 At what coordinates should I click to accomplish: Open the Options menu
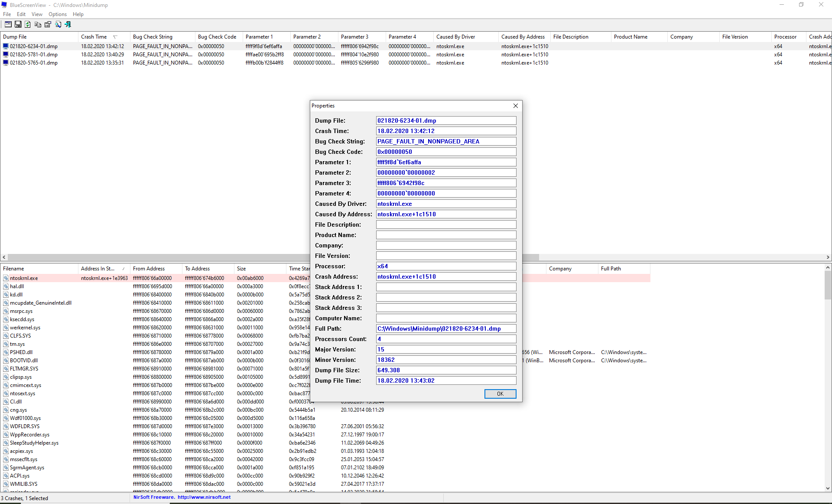pyautogui.click(x=58, y=14)
